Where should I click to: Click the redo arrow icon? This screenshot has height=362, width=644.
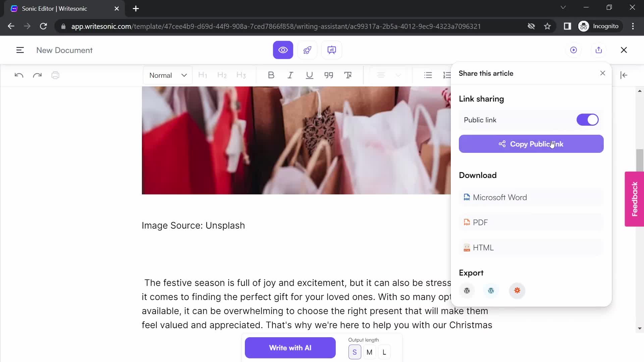37,75
